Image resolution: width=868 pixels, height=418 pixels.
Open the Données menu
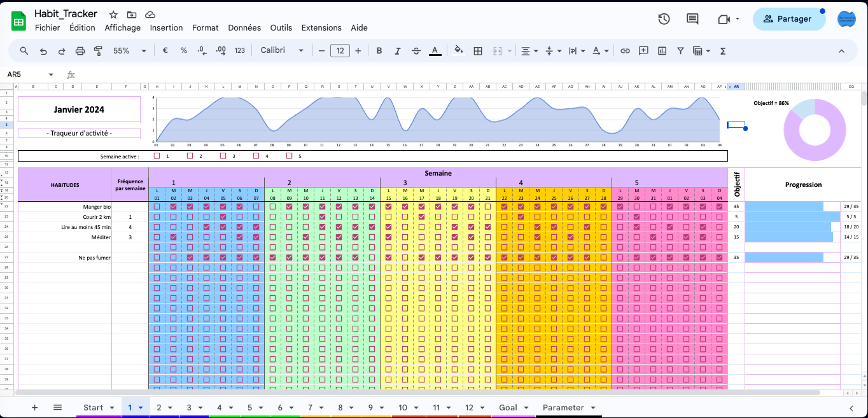click(x=244, y=27)
